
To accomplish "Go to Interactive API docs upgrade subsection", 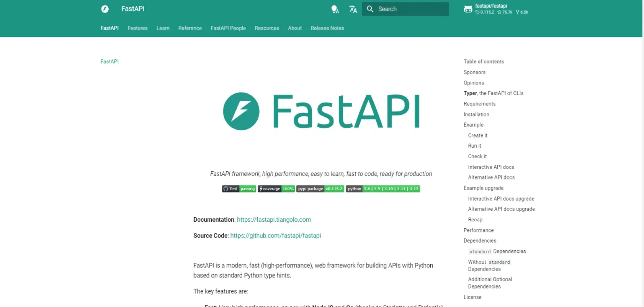I will coord(501,199).
